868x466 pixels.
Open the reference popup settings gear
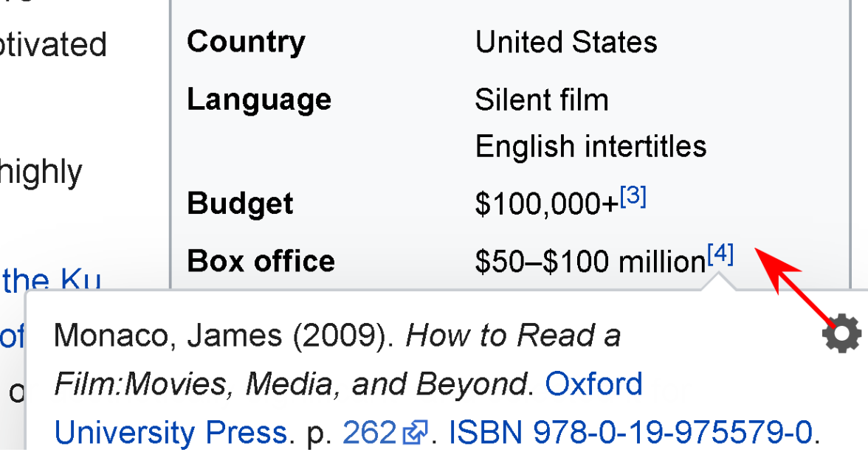coord(841,335)
